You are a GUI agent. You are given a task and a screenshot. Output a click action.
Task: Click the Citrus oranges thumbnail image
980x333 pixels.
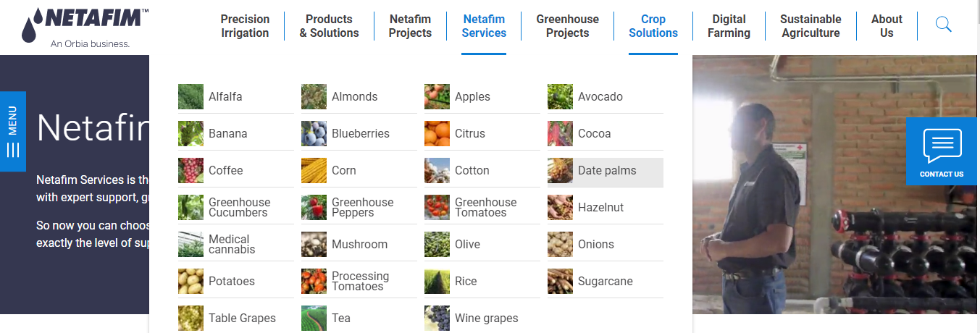(x=437, y=134)
